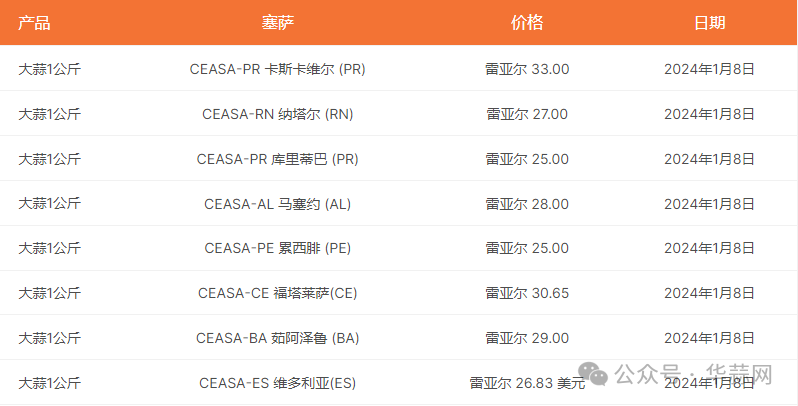Select CEASA-AL 马塞约 (AL) cell

[278, 204]
